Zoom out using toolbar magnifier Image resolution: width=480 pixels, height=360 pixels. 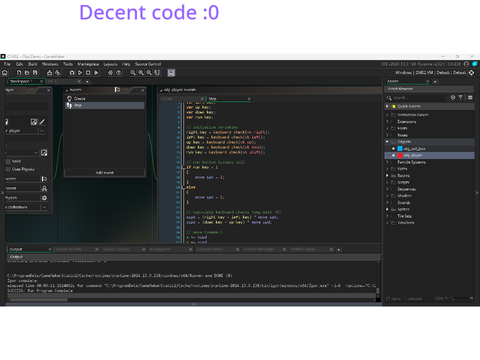[x=133, y=73]
